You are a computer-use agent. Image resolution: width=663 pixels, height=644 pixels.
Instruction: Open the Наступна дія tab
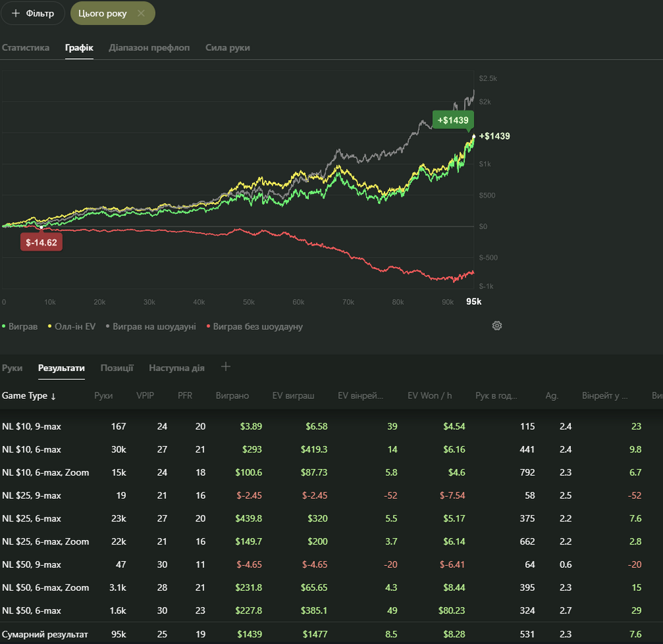[176, 368]
